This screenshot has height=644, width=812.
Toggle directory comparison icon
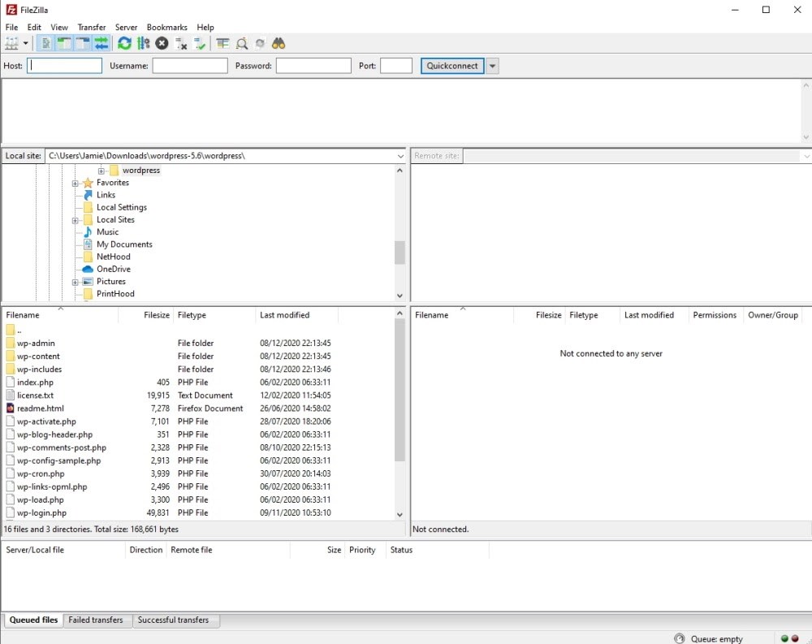click(242, 44)
